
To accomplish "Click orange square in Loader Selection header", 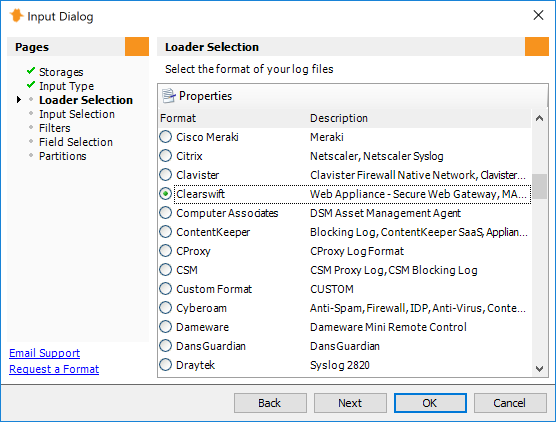I will point(537,46).
